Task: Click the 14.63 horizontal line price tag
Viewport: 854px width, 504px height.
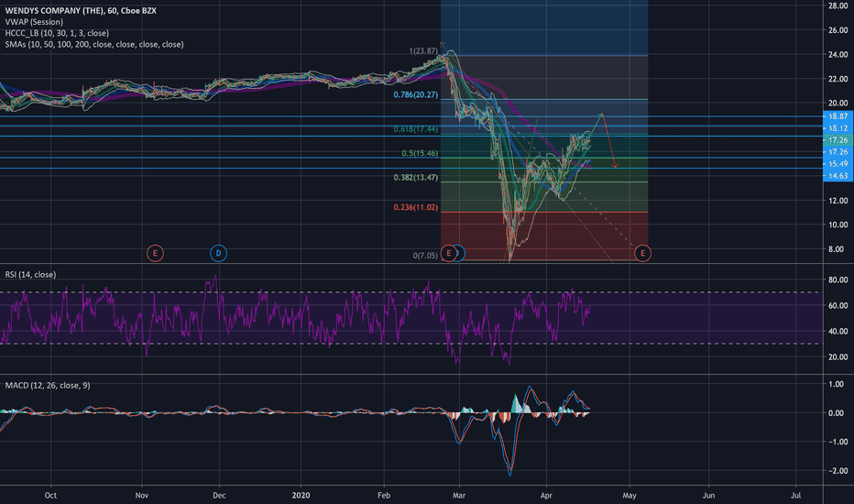Action: coord(838,175)
